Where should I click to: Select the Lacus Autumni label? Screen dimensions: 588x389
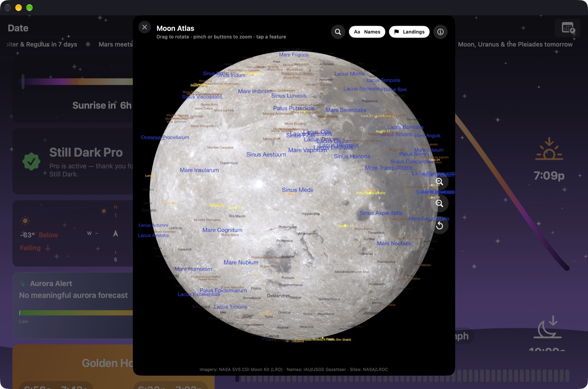click(153, 225)
